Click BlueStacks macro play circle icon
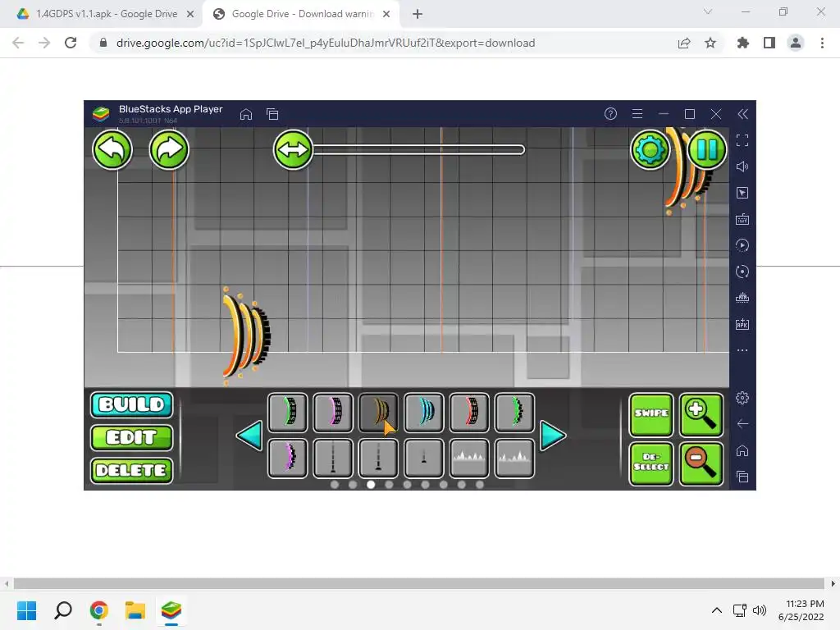Viewport: 840px width, 630px height. click(x=742, y=245)
